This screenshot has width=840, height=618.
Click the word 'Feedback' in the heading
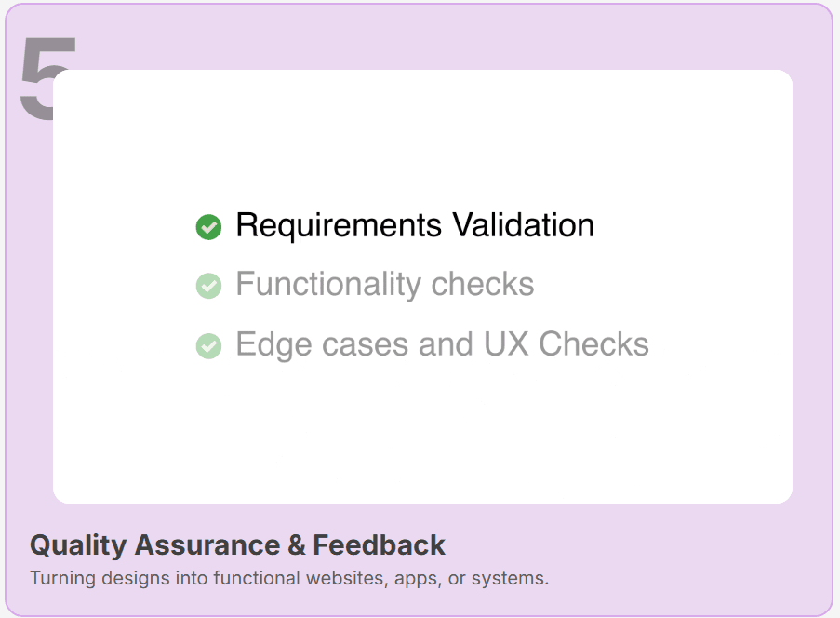point(379,545)
